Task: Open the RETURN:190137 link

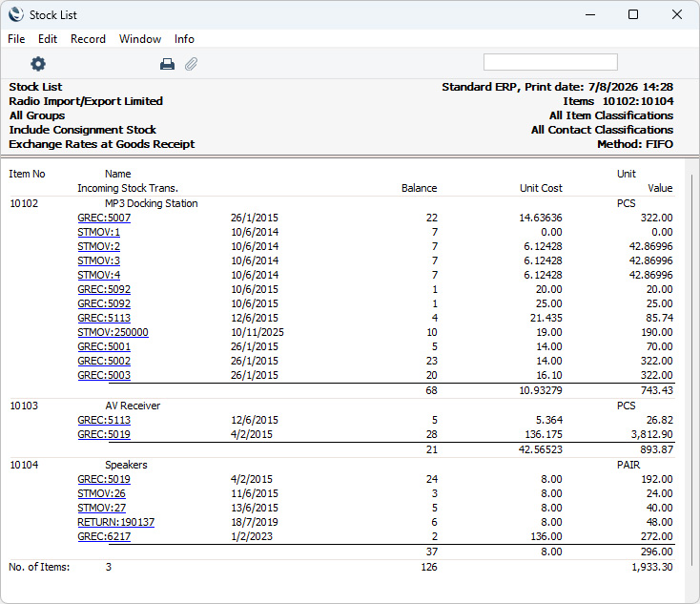Action: click(116, 522)
